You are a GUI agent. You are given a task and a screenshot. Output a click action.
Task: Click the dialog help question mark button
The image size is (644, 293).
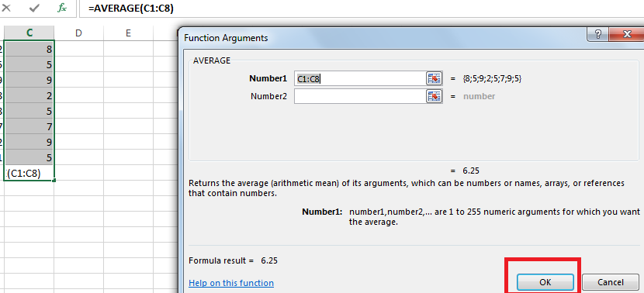[598, 34]
